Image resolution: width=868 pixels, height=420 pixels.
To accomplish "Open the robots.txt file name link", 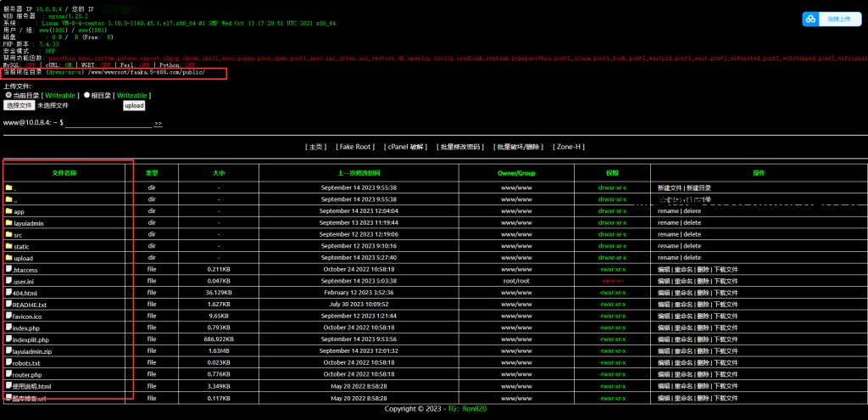I will click(26, 362).
